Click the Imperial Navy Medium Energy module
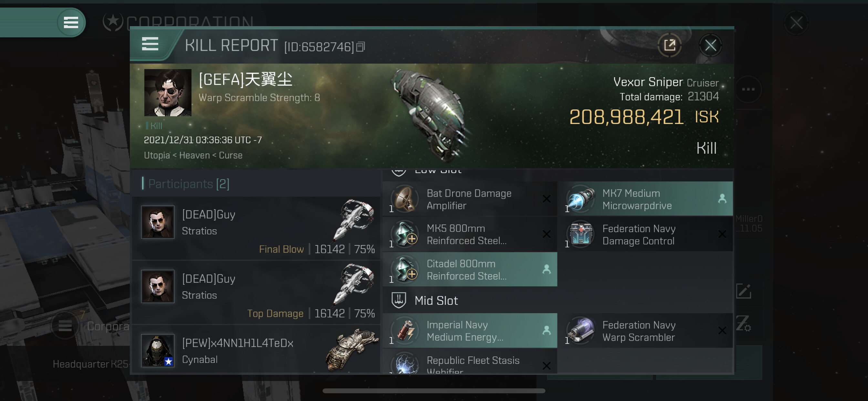 click(470, 331)
